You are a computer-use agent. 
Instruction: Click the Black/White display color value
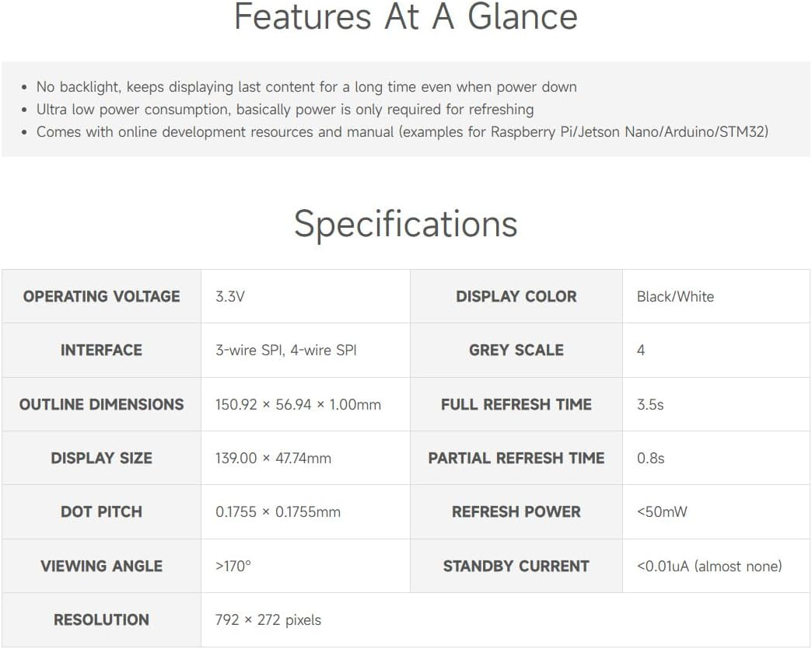(x=675, y=296)
